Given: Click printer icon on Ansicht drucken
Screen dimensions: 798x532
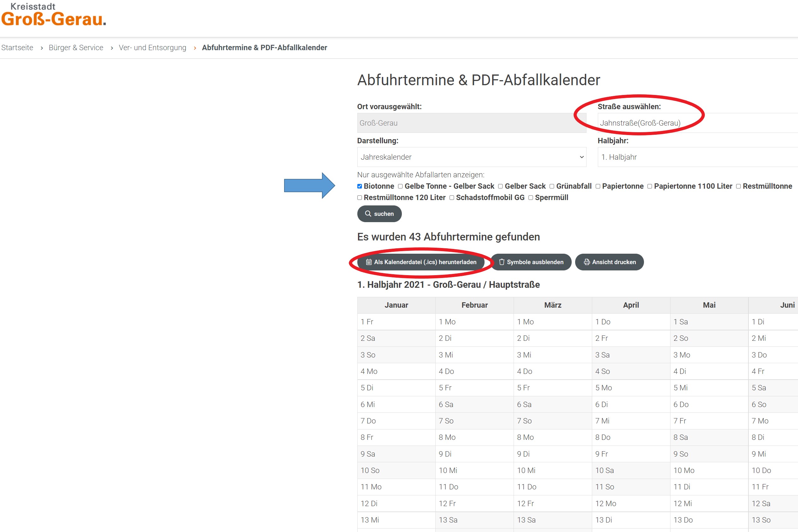Looking at the screenshot, I should [x=587, y=262].
